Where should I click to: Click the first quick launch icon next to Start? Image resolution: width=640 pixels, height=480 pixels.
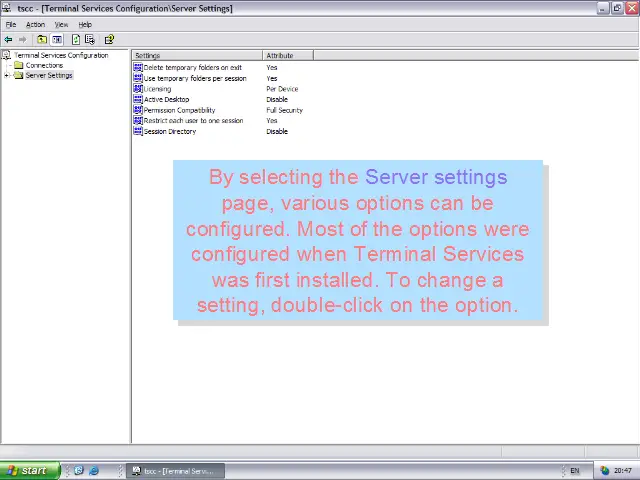coord(79,471)
